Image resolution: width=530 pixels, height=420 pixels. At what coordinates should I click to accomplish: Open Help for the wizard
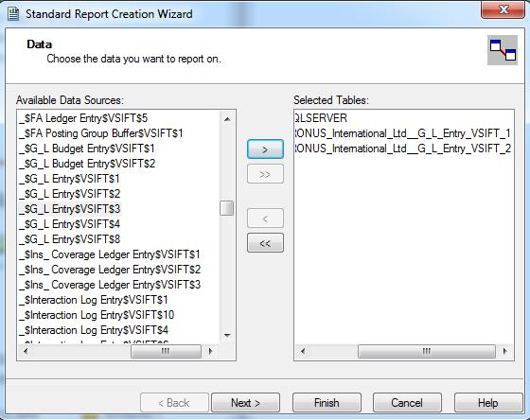pyautogui.click(x=487, y=402)
